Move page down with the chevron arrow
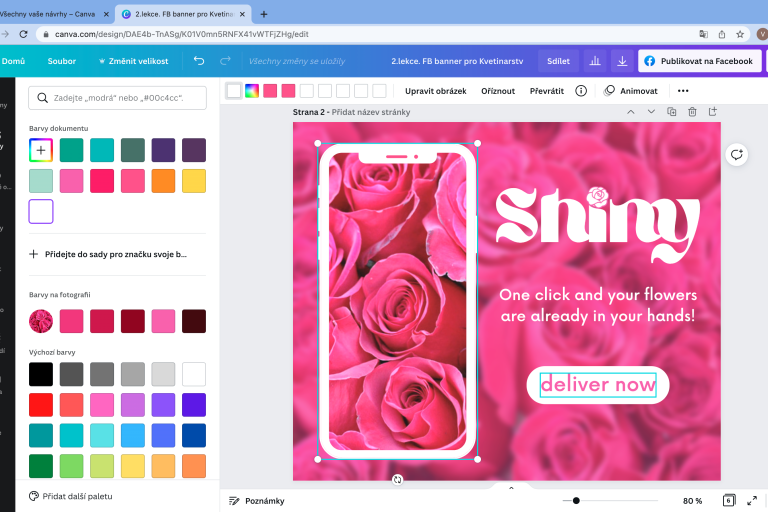Image resolution: width=768 pixels, height=512 pixels. pyautogui.click(x=651, y=112)
